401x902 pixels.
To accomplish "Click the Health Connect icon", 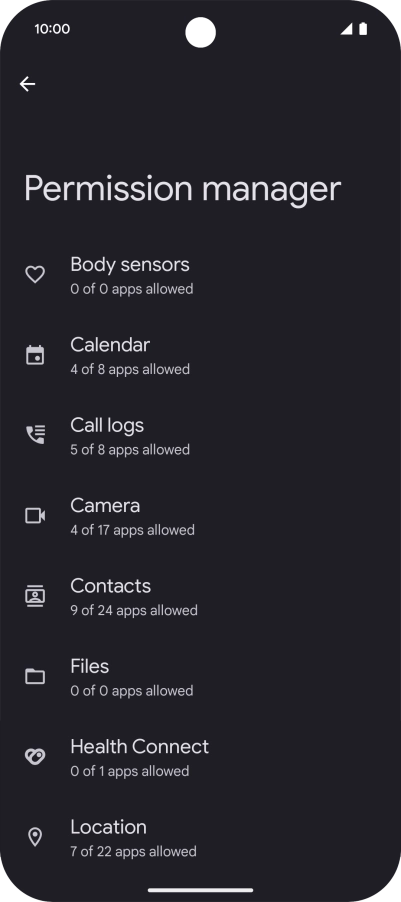I will click(35, 756).
